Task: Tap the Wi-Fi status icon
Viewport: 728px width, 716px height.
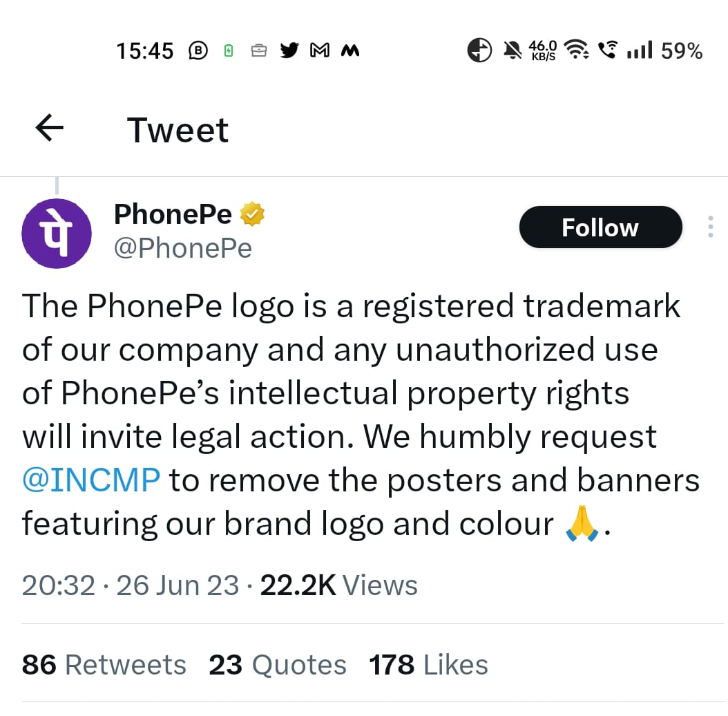Action: pyautogui.click(x=576, y=50)
